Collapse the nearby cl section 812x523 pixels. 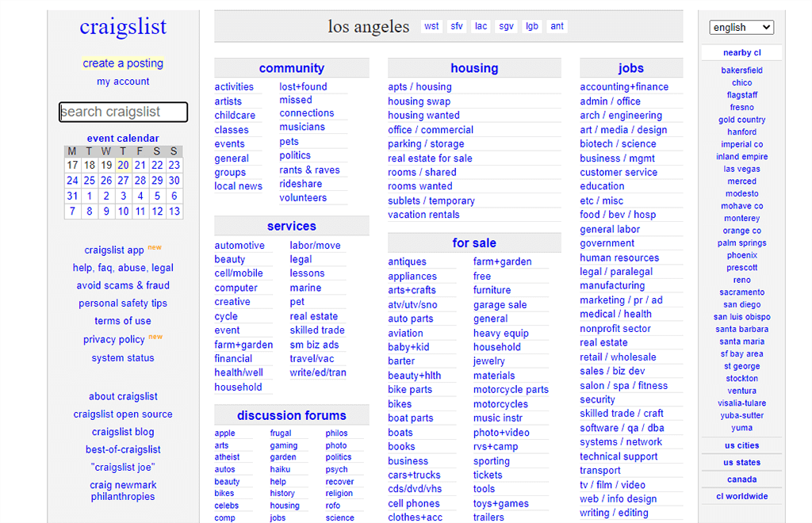pyautogui.click(x=741, y=53)
